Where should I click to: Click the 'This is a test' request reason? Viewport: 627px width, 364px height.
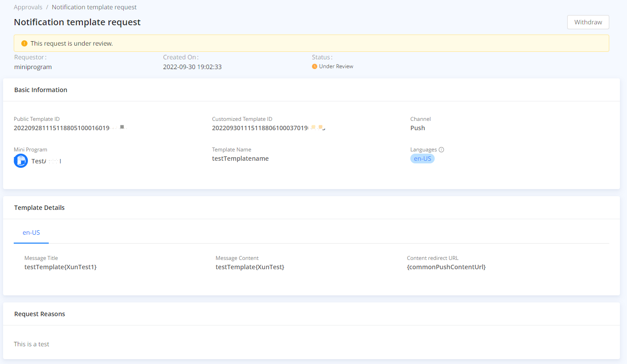click(x=31, y=344)
